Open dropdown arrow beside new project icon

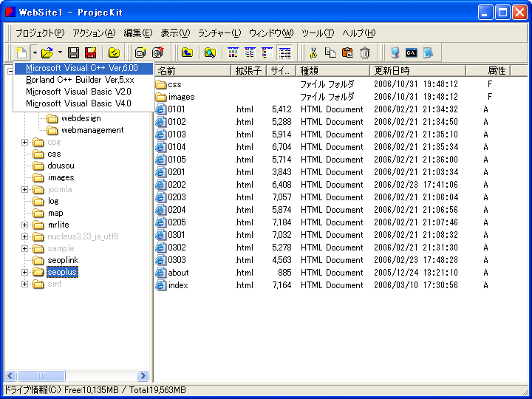[35, 52]
